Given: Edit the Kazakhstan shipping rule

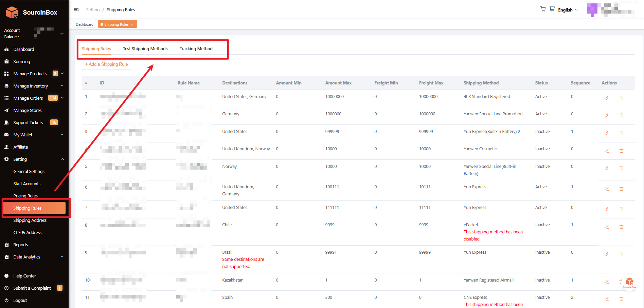Looking at the screenshot, I should point(607,282).
